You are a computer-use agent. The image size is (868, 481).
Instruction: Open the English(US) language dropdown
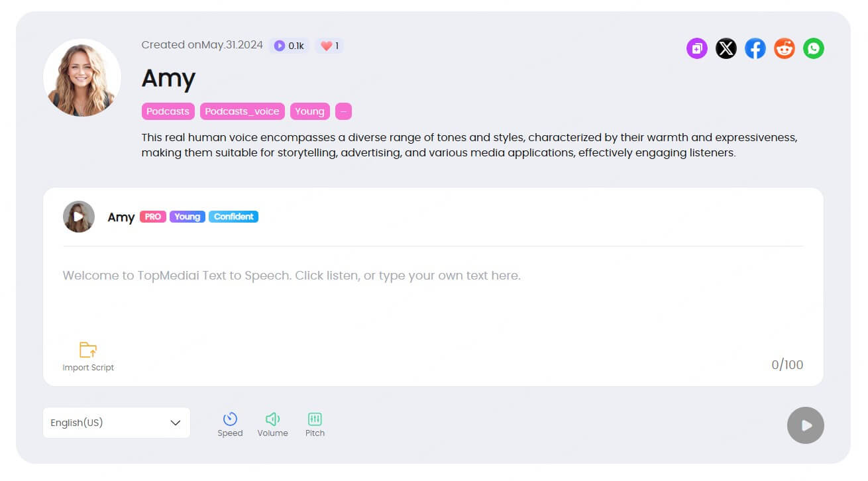[x=117, y=423]
